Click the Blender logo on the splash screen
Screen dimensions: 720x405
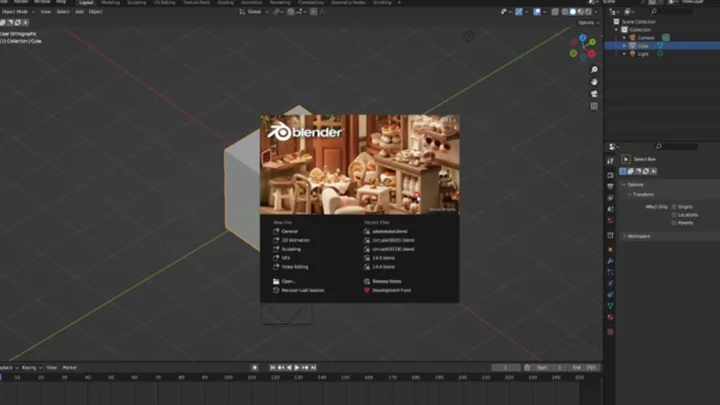[305, 132]
